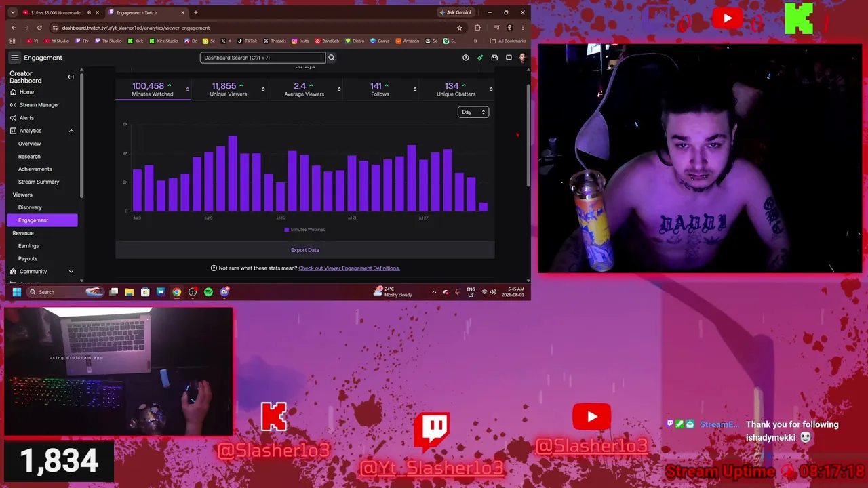Click the sidebar vertical scrollbar
The width and height of the screenshot is (868, 488).
coord(82,136)
